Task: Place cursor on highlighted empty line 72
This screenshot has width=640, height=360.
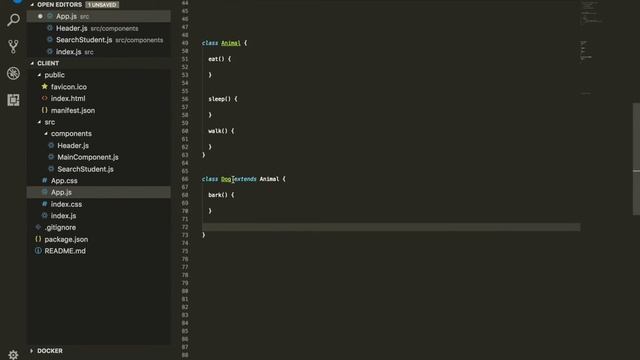Action: pos(391,227)
